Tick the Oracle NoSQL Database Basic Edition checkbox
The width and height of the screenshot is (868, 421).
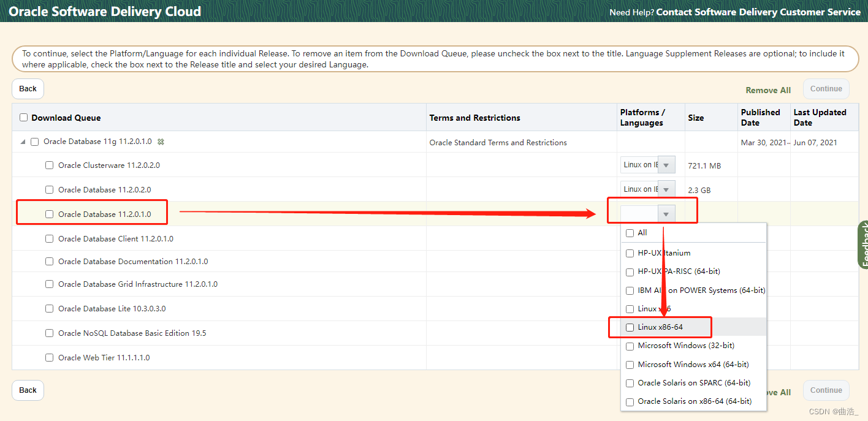pos(50,333)
